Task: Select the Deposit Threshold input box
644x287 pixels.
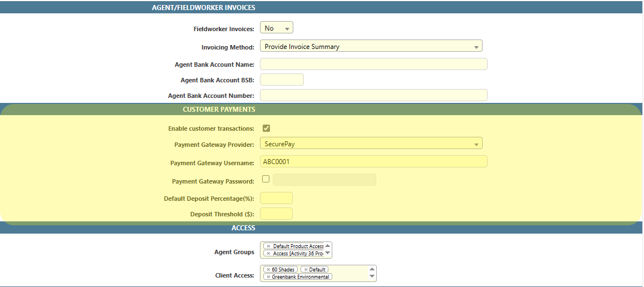Action: pos(276,214)
